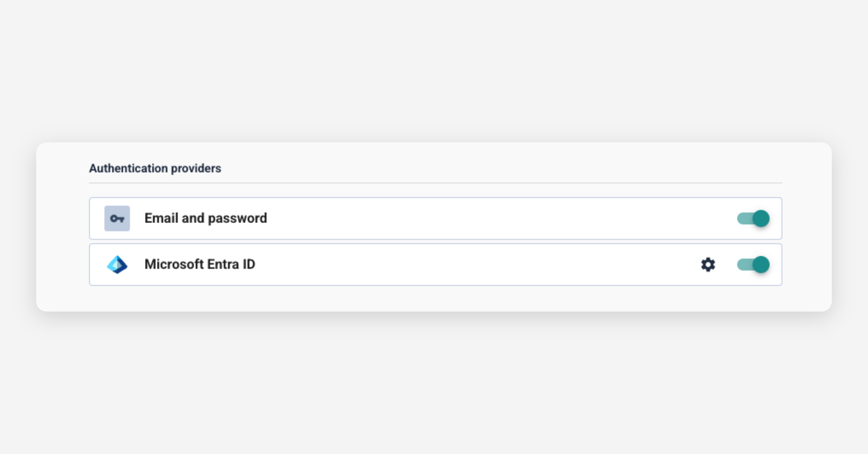Viewport: 868px width, 454px height.
Task: Turn off the Microsoft Entra ID toggle
Action: tap(753, 265)
